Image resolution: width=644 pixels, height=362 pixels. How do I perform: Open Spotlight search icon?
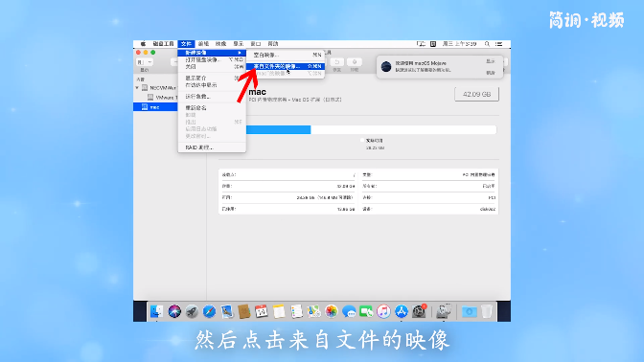tap(487, 43)
